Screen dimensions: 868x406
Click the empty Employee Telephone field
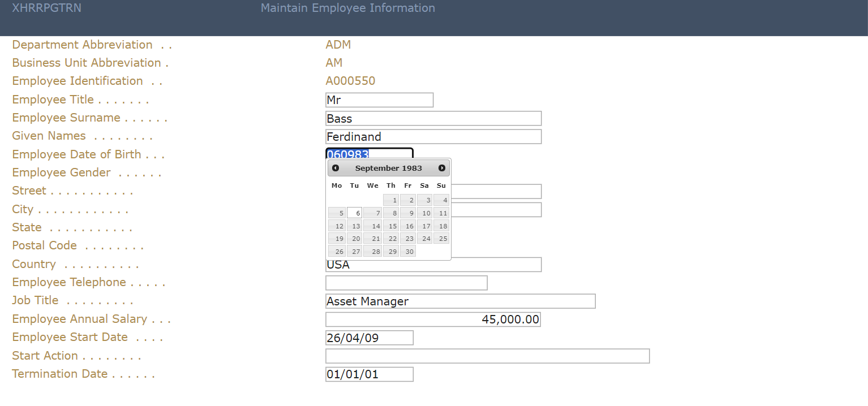pos(406,283)
